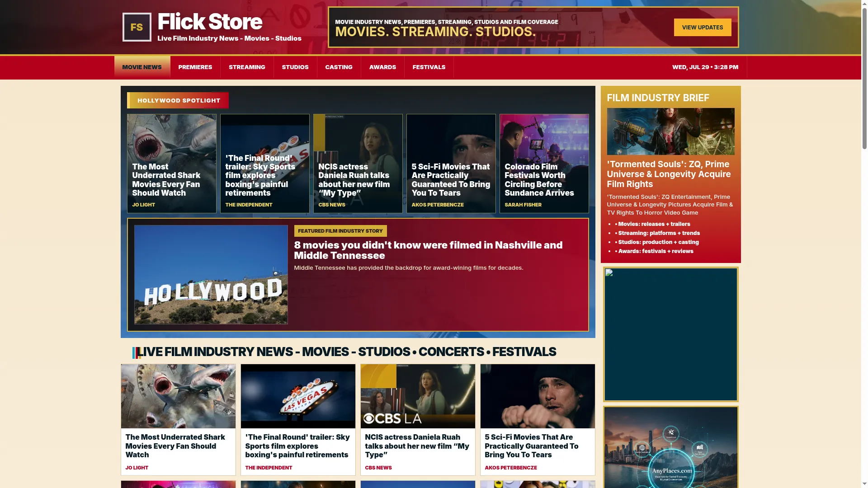868x488 pixels.
Task: Click FEATURED FILM INDUSTRY STORY badge
Action: point(340,231)
